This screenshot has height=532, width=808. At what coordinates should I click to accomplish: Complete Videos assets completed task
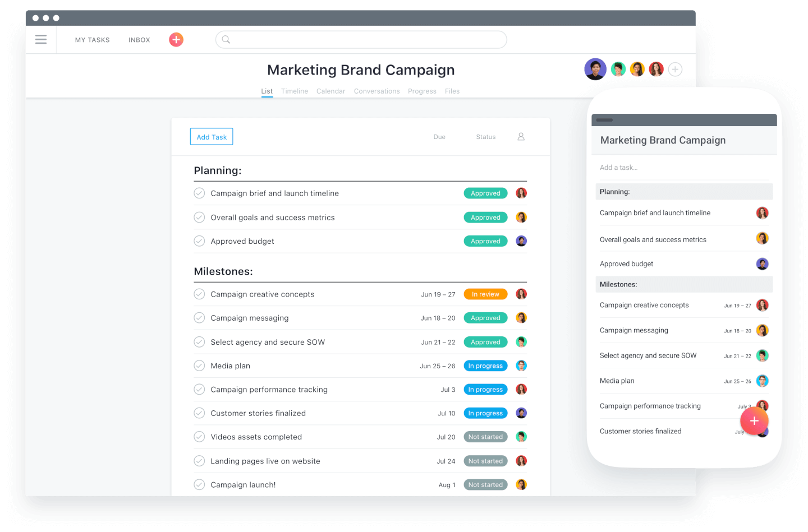[x=199, y=437]
